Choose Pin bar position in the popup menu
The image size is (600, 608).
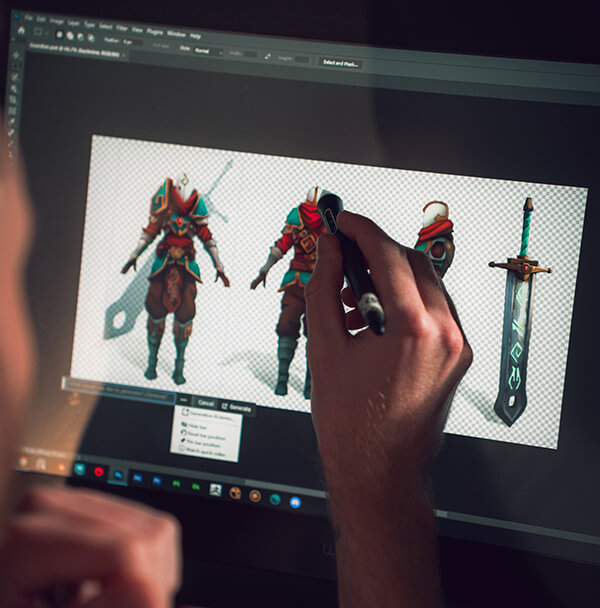200,445
